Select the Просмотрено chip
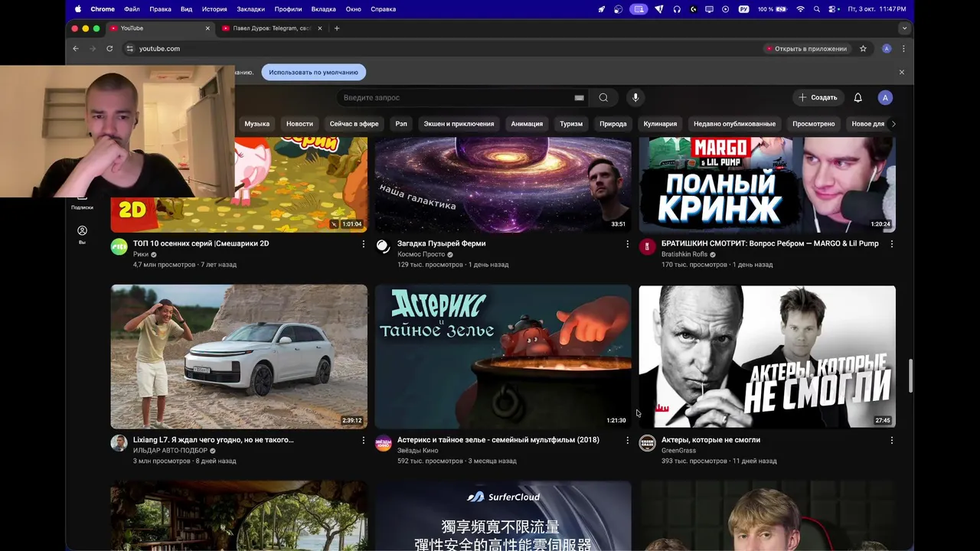The image size is (980, 551). (x=813, y=123)
